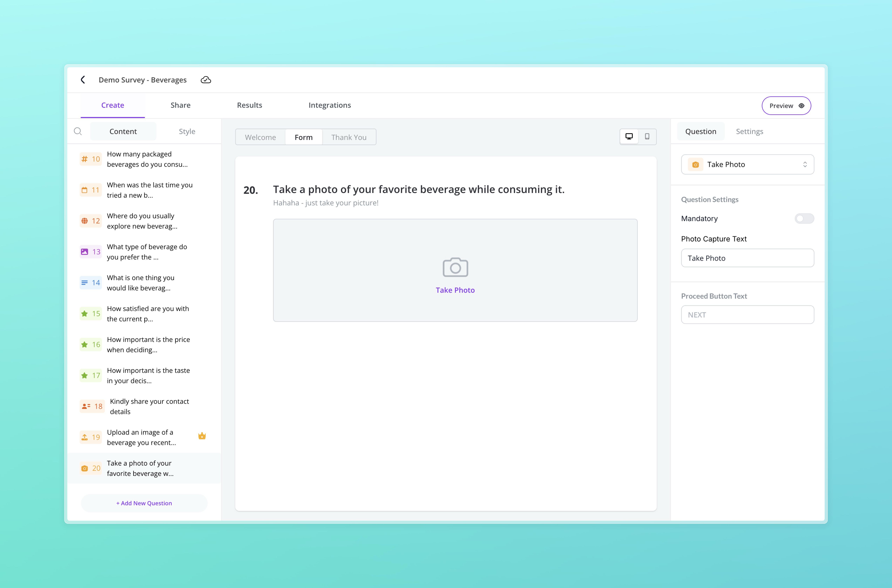
Task: Click the Photo Capture Text input field
Action: click(747, 258)
